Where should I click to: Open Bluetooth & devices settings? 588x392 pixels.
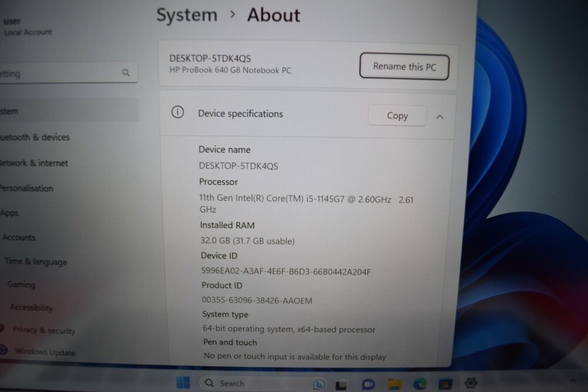pyautogui.click(x=35, y=137)
